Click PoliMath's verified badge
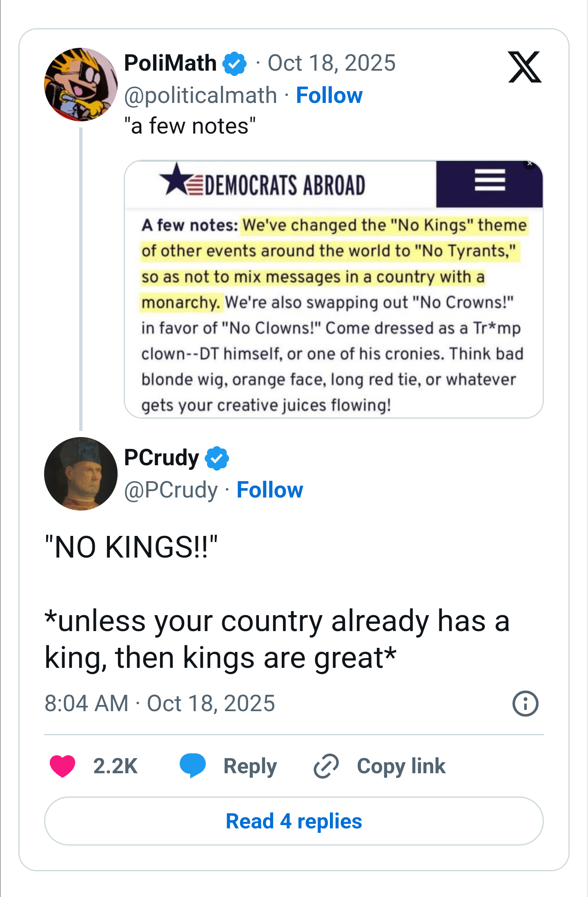This screenshot has height=897, width=588. click(234, 64)
